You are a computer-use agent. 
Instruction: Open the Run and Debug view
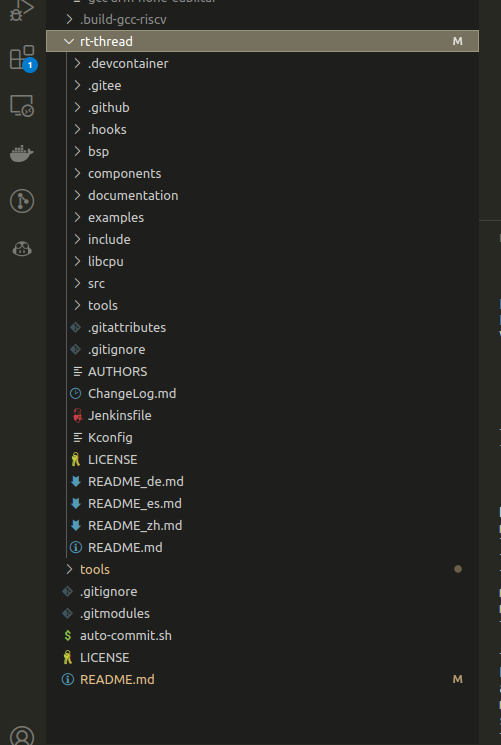(x=22, y=10)
